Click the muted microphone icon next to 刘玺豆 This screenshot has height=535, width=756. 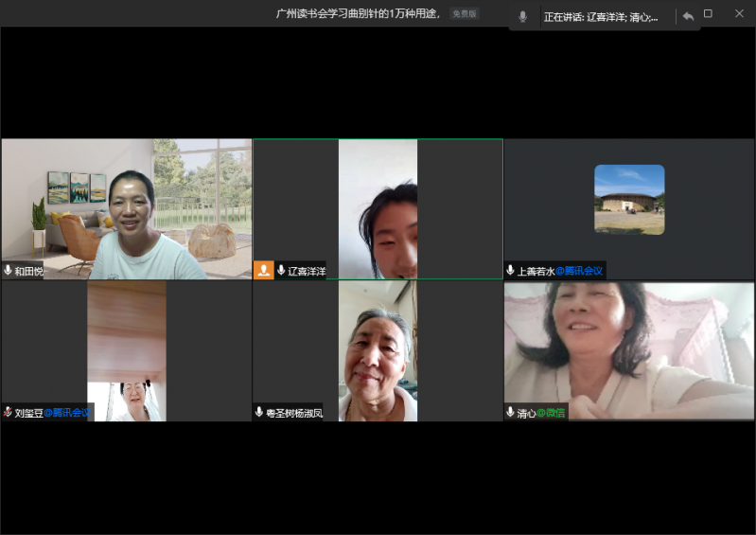pos(9,412)
